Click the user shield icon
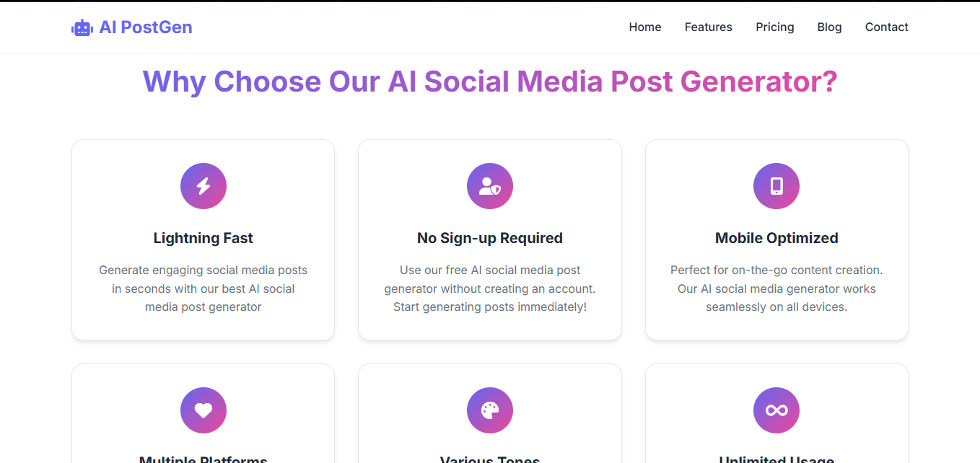 click(490, 186)
